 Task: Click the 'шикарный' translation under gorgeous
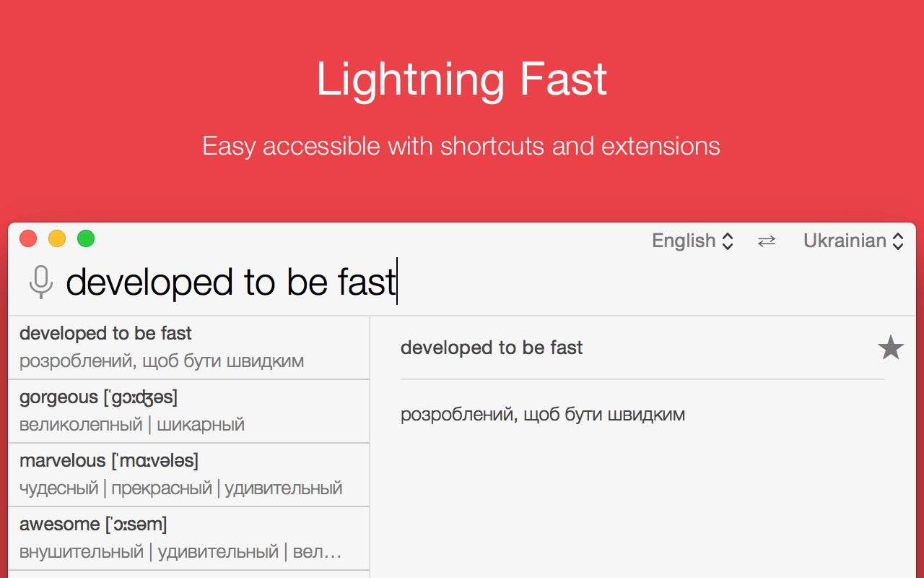[201, 424]
